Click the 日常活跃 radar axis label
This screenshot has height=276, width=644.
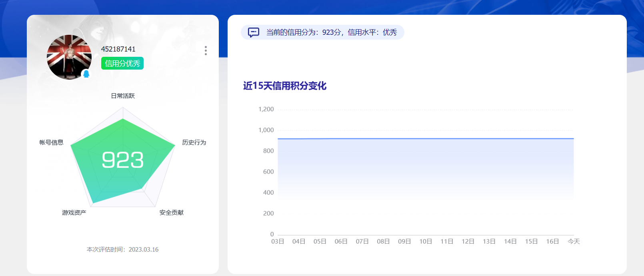123,96
